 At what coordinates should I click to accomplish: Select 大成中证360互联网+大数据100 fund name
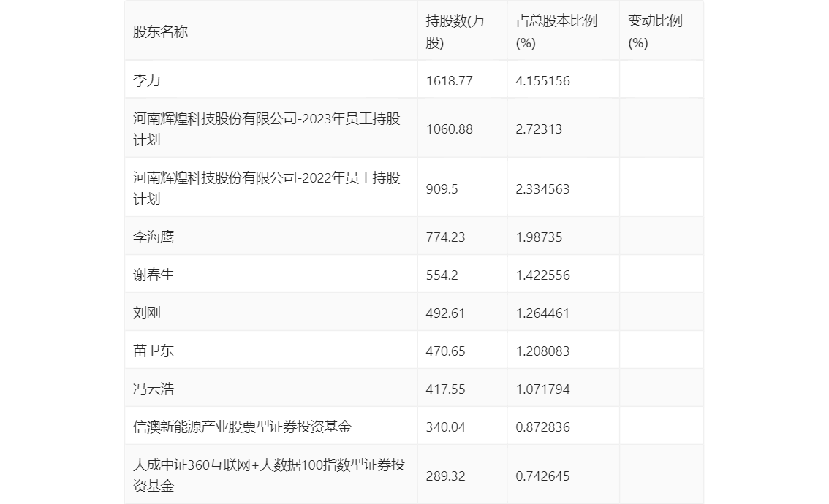(x=268, y=476)
